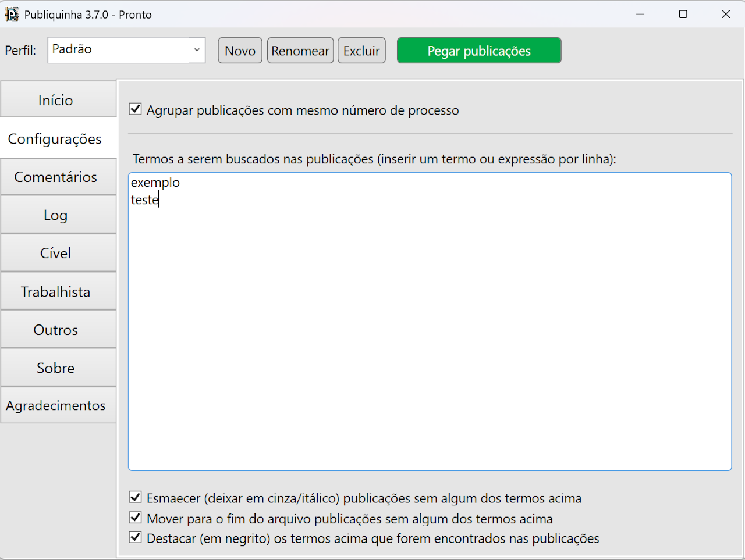Image resolution: width=745 pixels, height=560 pixels.
Task: Click the Novo button to create a profile
Action: (x=240, y=51)
